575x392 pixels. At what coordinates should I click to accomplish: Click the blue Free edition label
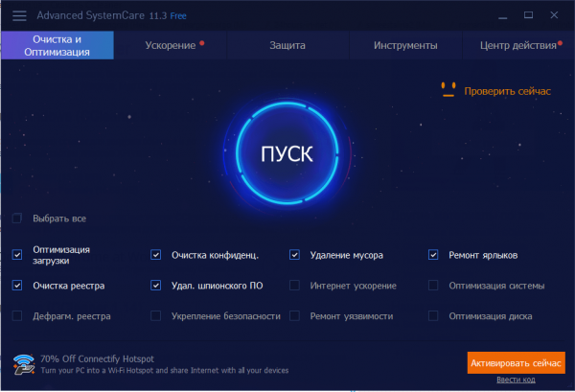click(x=178, y=16)
